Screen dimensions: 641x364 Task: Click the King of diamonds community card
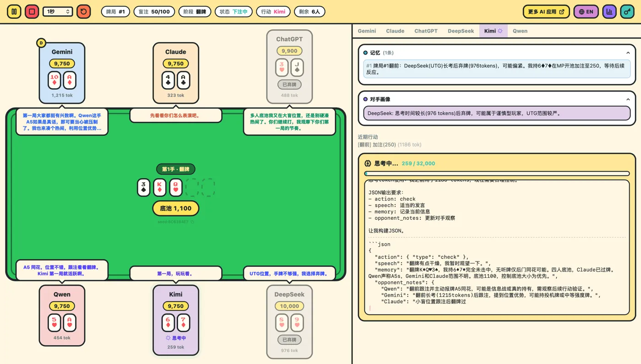click(x=160, y=187)
